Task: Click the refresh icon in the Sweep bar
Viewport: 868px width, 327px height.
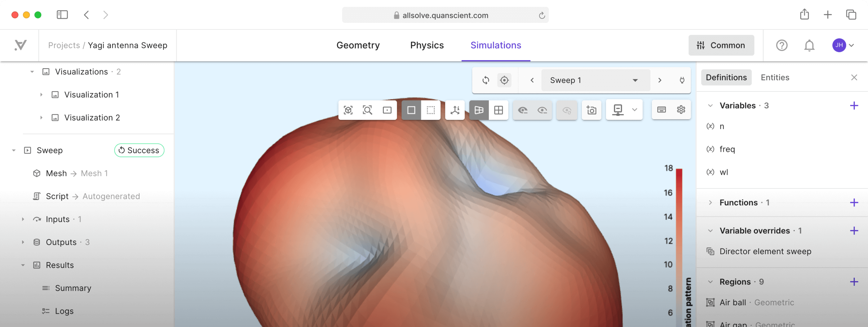Action: [x=486, y=80]
